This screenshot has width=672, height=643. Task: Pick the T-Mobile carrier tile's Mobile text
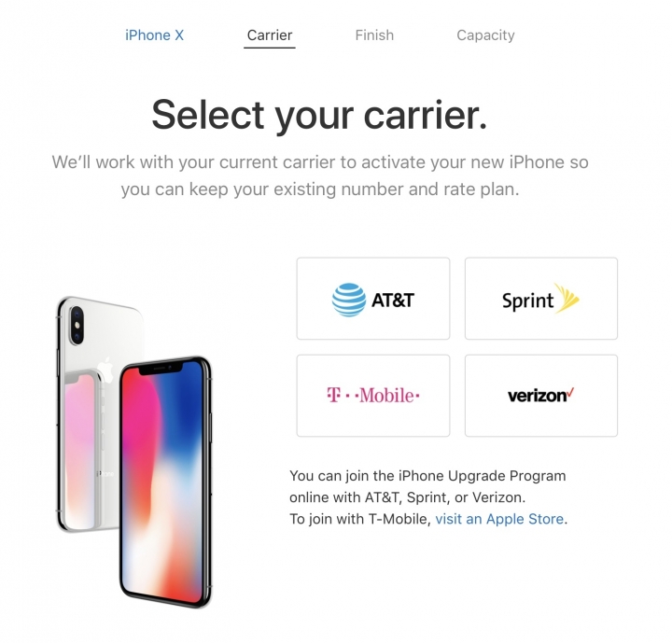(387, 396)
